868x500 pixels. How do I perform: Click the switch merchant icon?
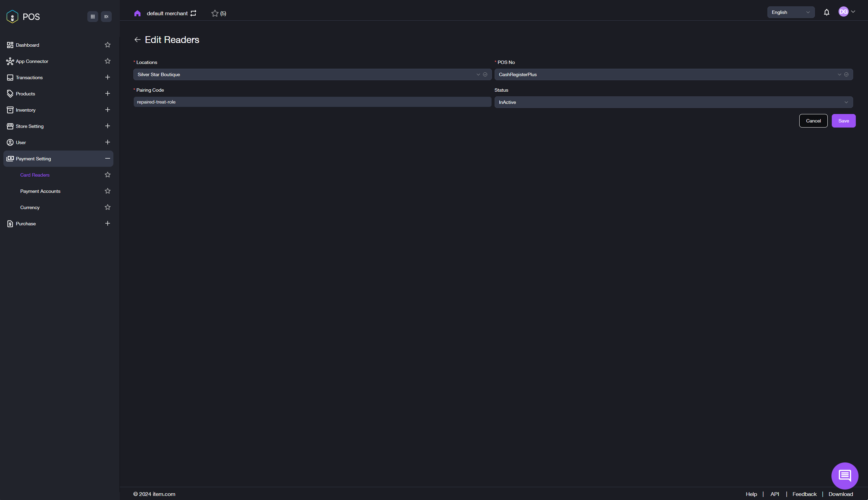[193, 13]
